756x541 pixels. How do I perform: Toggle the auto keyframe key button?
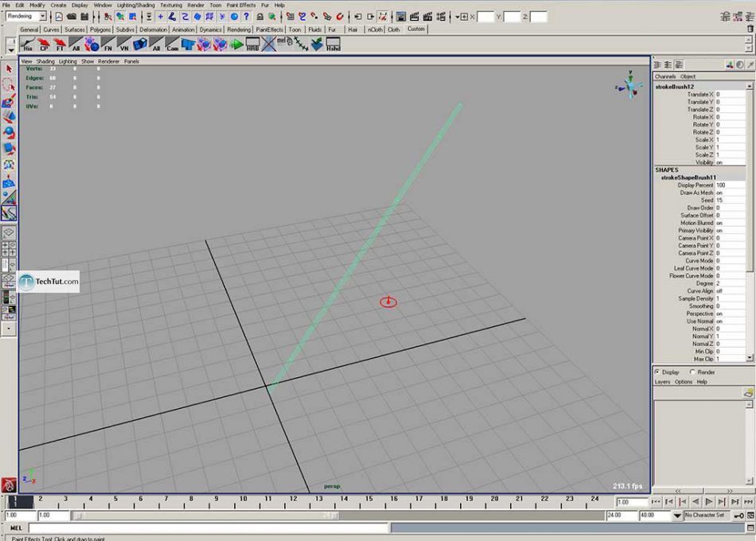pos(738,516)
